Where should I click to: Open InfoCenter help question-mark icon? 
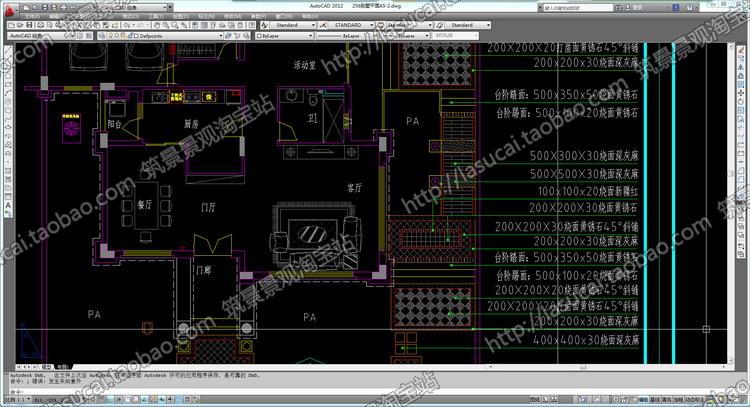[689, 8]
